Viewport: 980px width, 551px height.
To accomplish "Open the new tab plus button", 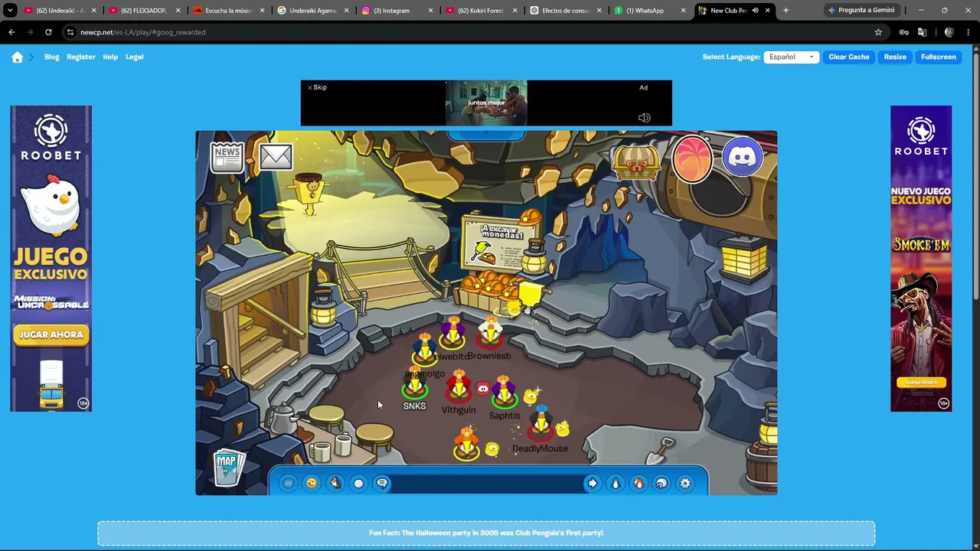I will [x=786, y=11].
